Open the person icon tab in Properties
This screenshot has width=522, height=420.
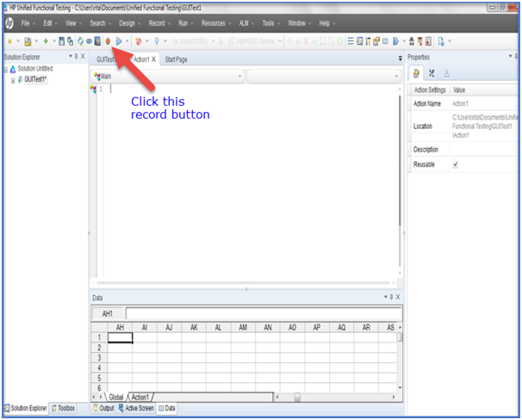pos(446,73)
